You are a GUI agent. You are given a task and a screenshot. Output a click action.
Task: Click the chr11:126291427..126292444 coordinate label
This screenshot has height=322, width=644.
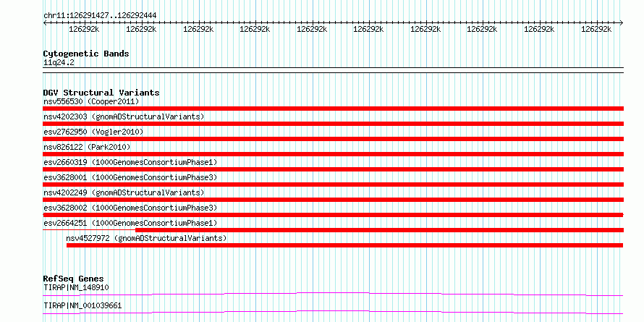pos(100,16)
